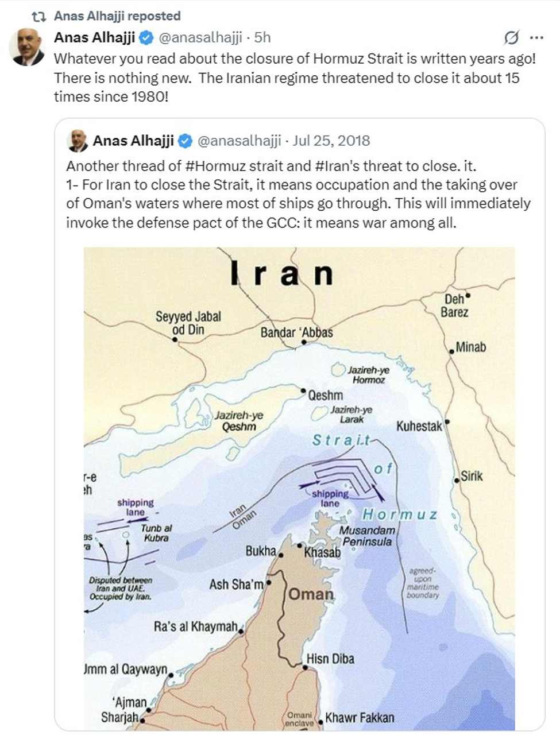The width and height of the screenshot is (560, 739).
Task: Open the embedded quoted tweet card
Action: click(x=299, y=402)
